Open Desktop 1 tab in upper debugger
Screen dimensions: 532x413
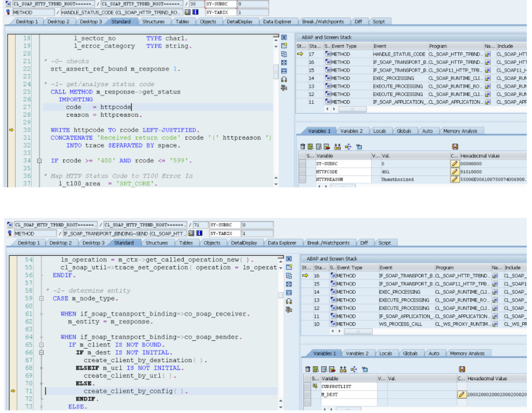coord(27,22)
